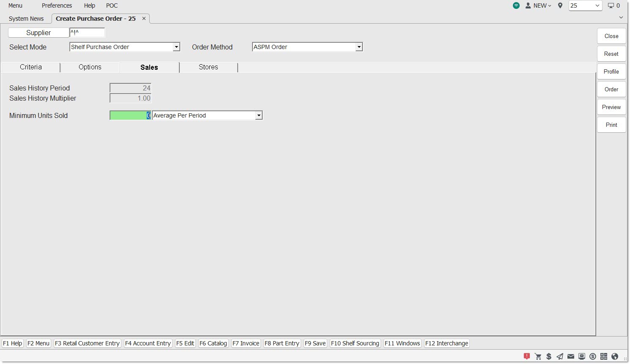The image size is (630, 364).
Task: Switch to the Criteria tab
Action: (31, 67)
